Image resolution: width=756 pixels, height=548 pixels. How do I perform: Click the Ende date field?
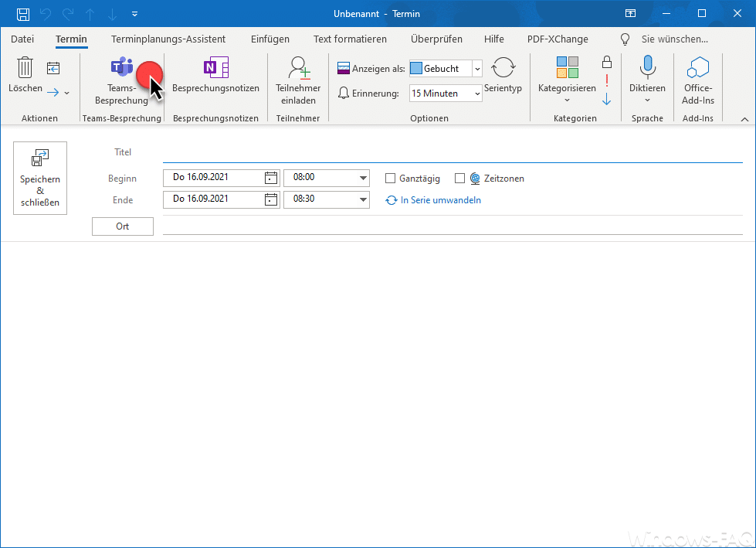coord(214,199)
